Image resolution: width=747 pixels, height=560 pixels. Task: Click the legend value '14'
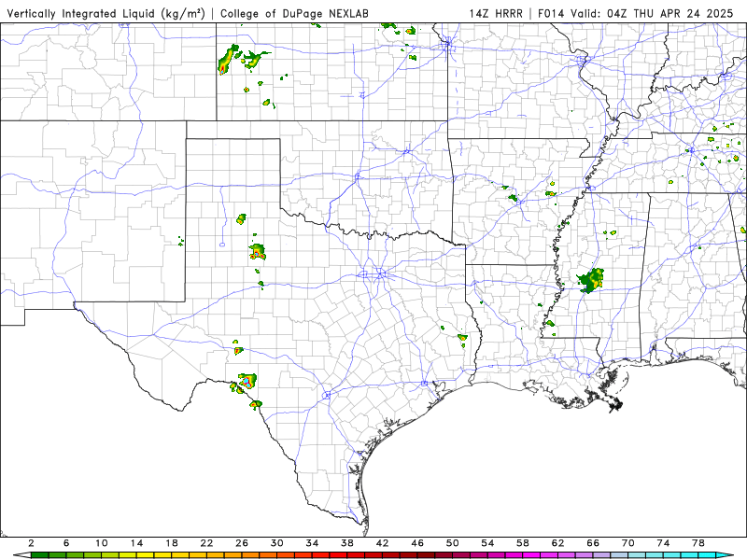point(136,543)
